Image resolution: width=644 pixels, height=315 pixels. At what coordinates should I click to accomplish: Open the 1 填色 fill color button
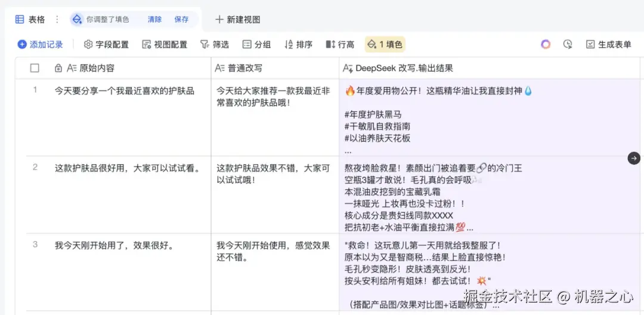tap(385, 44)
